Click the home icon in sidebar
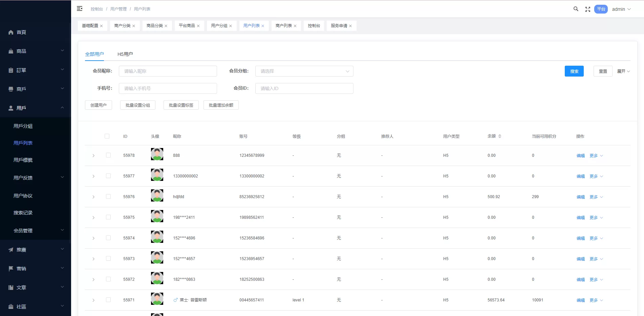This screenshot has height=316, width=644. coord(11,32)
